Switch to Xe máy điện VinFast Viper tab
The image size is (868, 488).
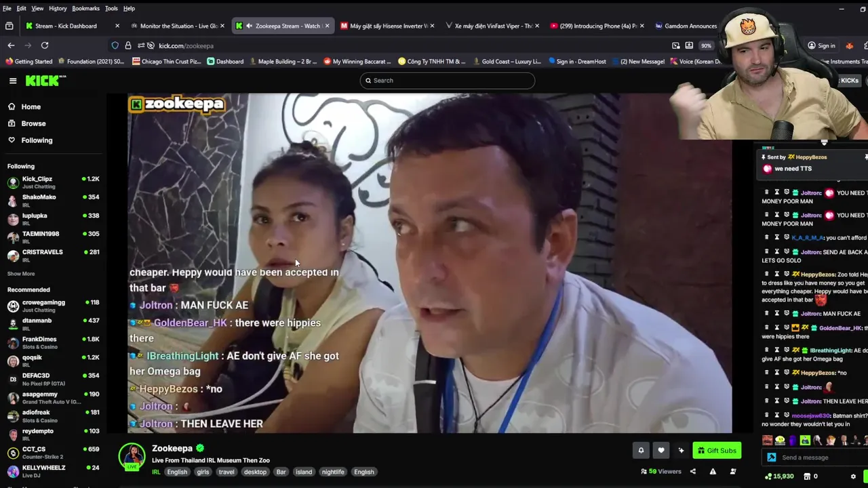click(492, 26)
